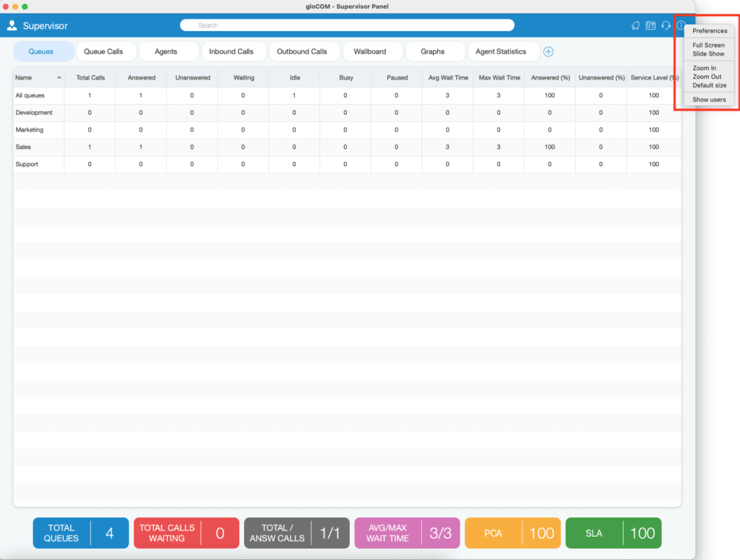Select the Sales queue row
The image size is (740, 560).
347,147
